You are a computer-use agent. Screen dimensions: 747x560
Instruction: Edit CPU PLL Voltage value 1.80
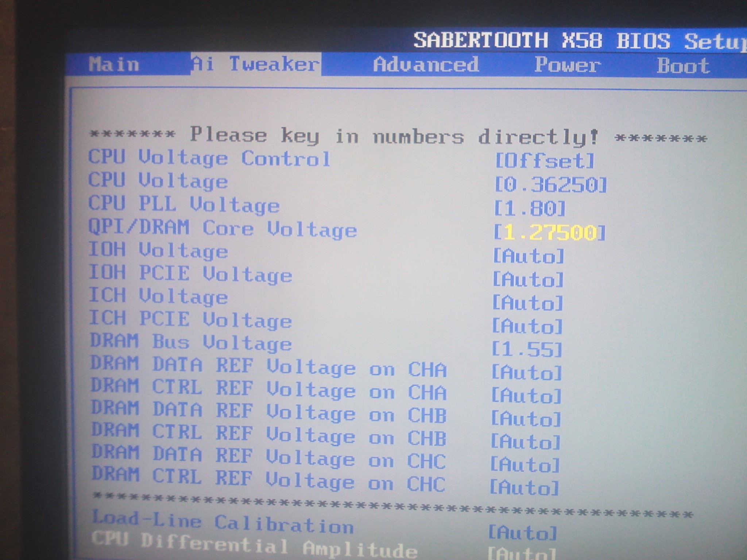529,209
